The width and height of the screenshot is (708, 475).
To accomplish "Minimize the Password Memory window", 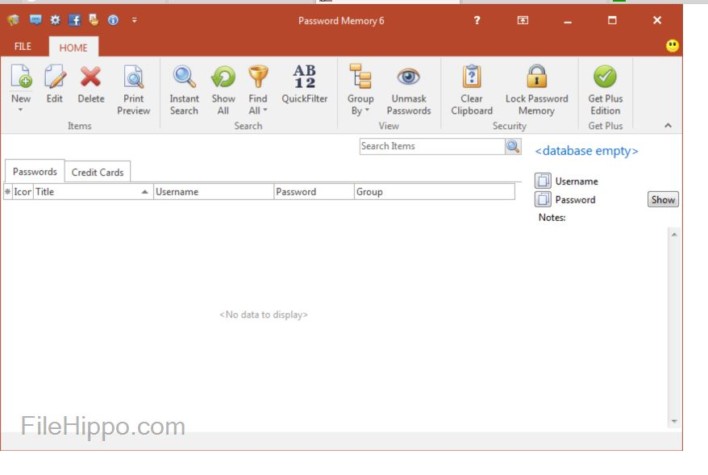I will (568, 22).
